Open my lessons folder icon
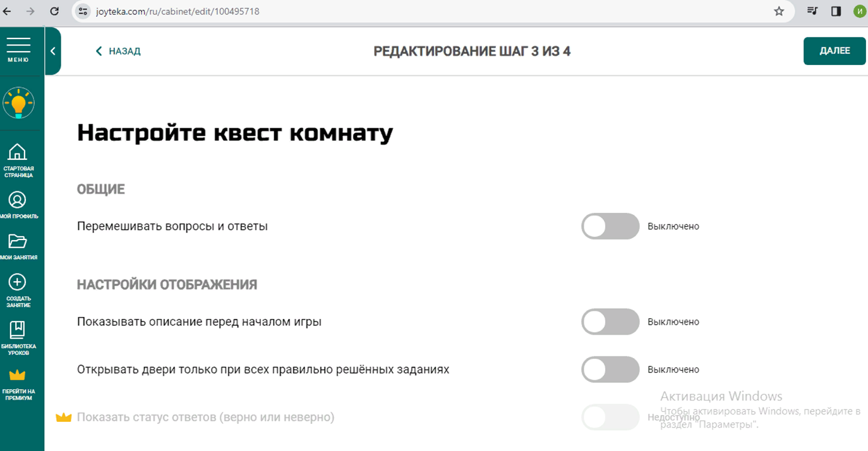 [x=17, y=241]
